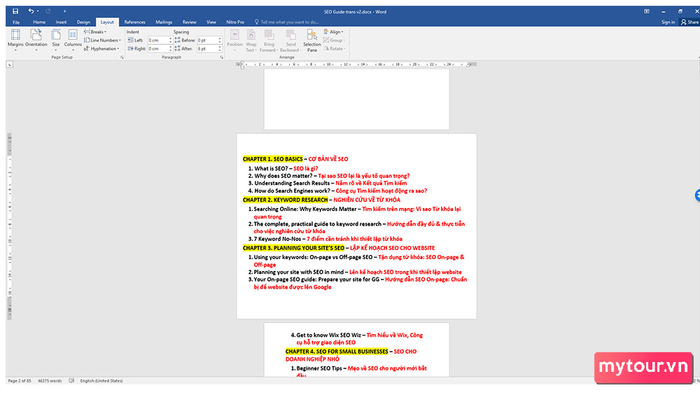Click the Position button in Arrange
Image resolution: width=700 pixels, height=393 pixels.
(x=234, y=40)
